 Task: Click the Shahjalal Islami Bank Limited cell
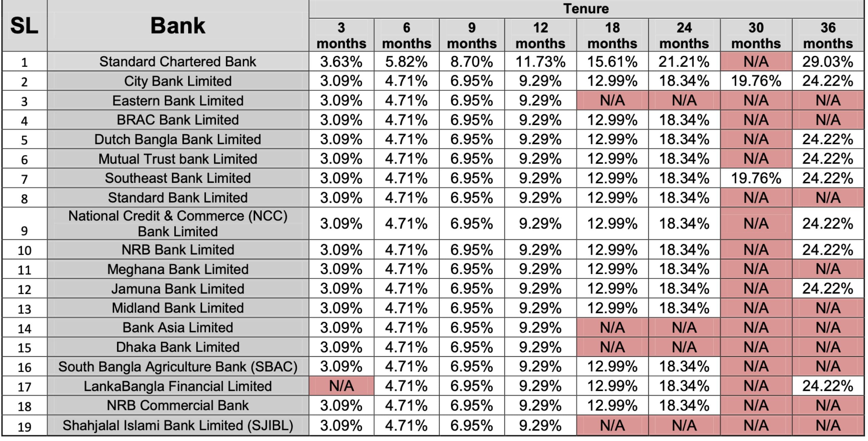tap(178, 425)
